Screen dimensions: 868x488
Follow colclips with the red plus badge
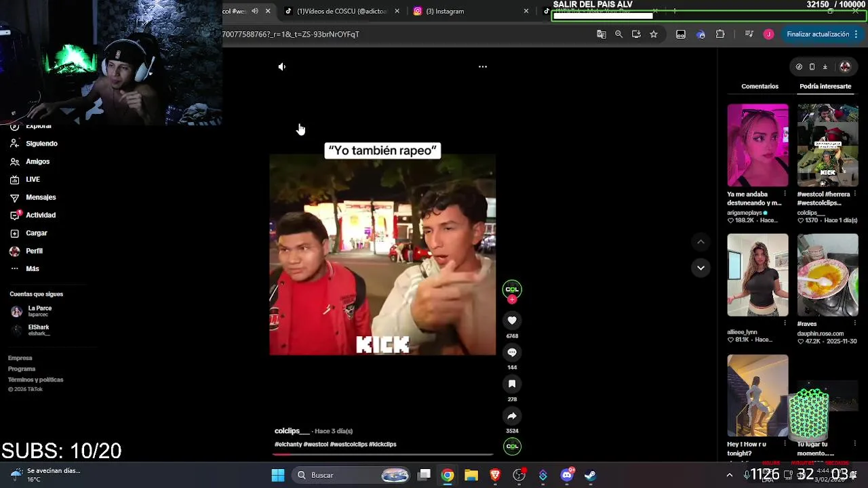[512, 300]
